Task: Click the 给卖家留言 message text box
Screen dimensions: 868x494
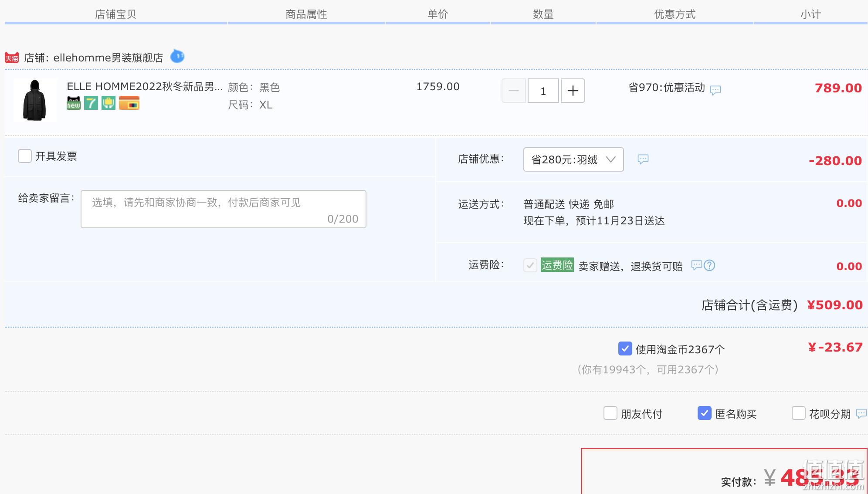Action: point(224,209)
